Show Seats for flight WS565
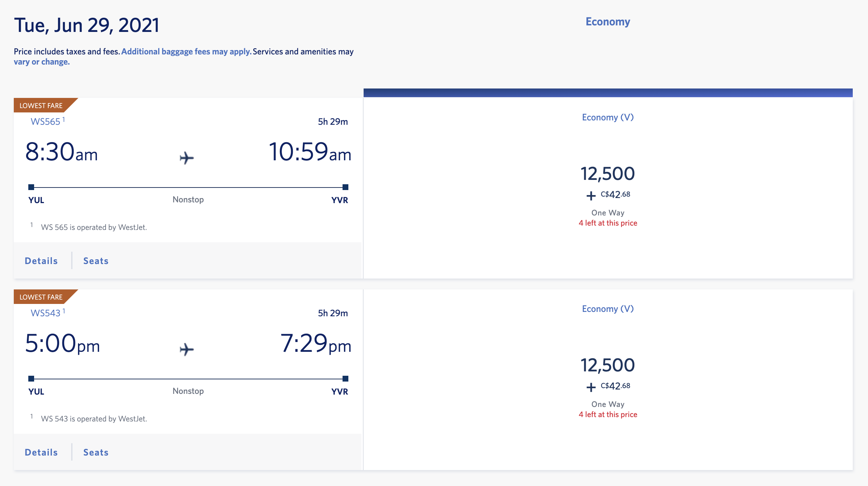Image resolution: width=868 pixels, height=486 pixels. (x=96, y=261)
